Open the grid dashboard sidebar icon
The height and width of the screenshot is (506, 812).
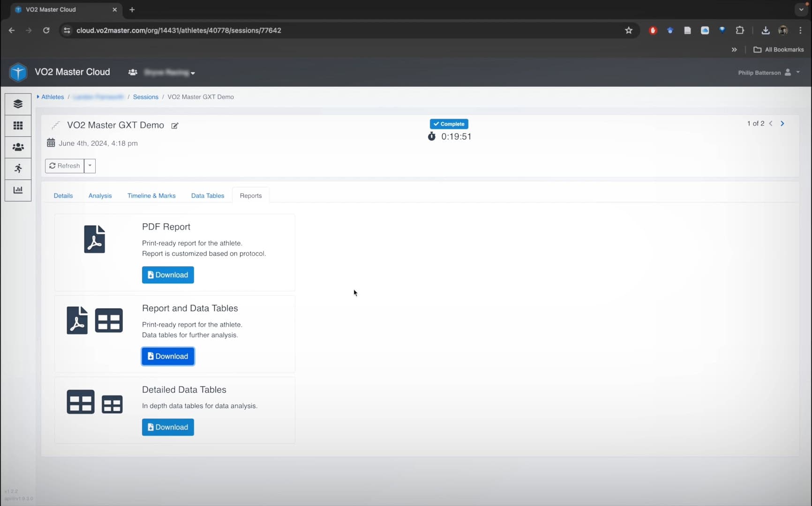[x=18, y=126]
